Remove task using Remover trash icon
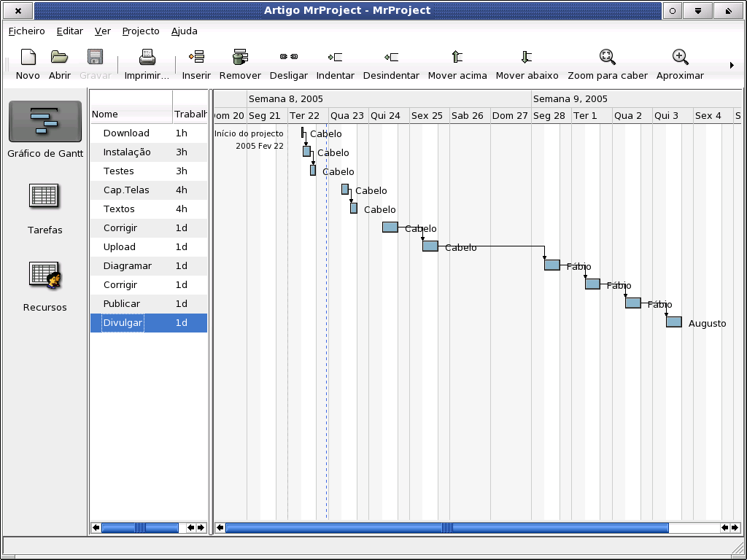 [x=240, y=57]
